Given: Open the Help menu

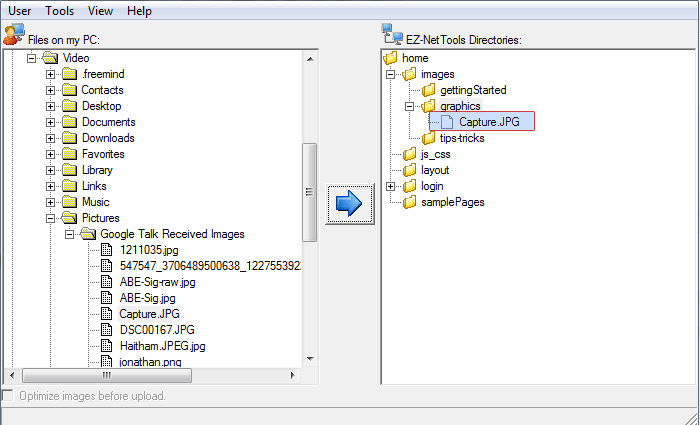Looking at the screenshot, I should [140, 11].
